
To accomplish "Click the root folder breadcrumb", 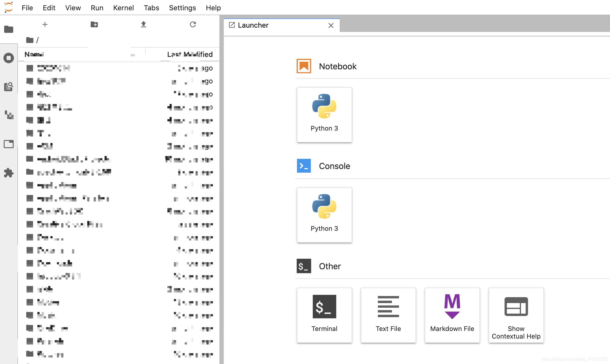I will tap(30, 40).
